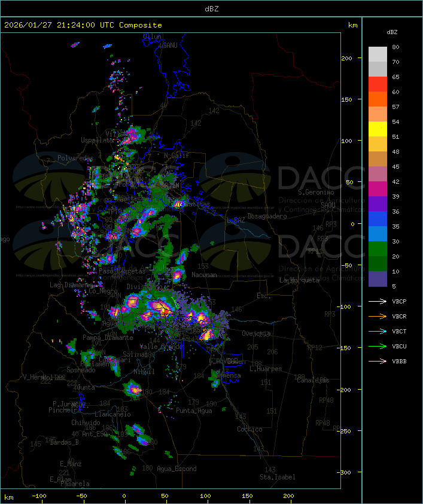Screen dimensions: 423x504
Task: Click the Sta.Isabel label on map
Action: (277, 477)
